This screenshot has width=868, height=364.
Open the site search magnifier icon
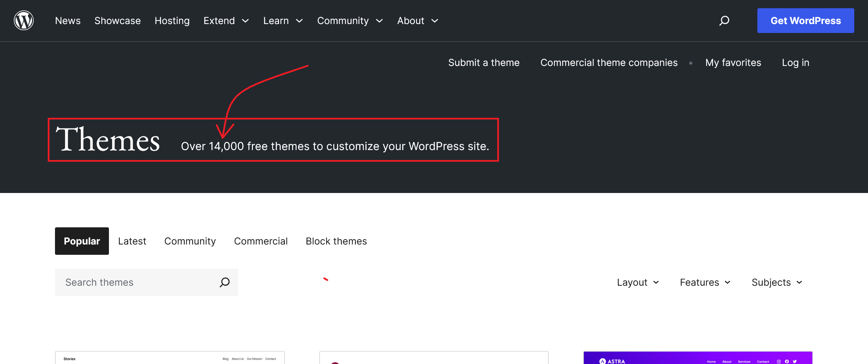[724, 21]
